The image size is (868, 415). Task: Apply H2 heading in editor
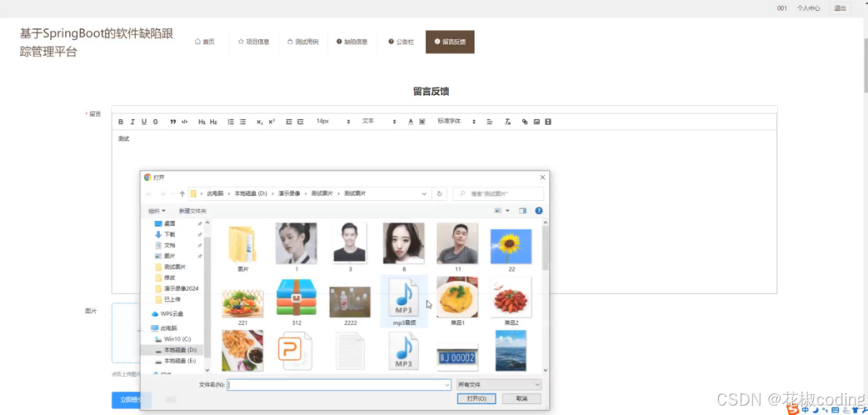point(213,122)
